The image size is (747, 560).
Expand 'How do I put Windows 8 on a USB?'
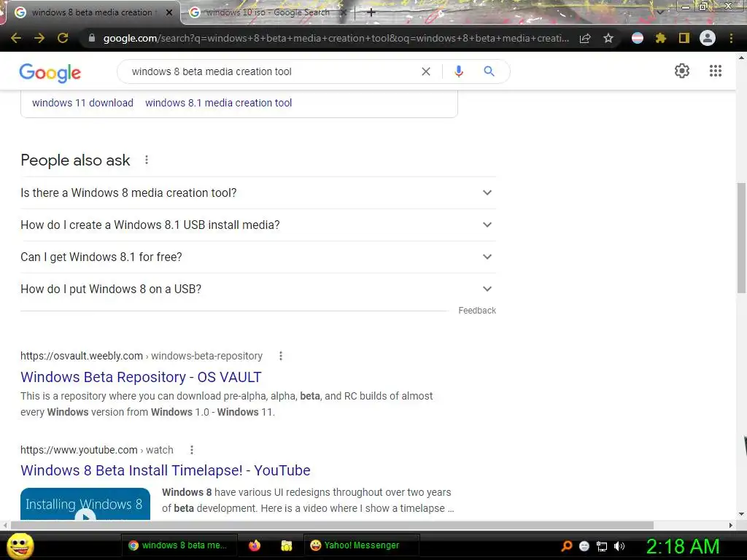coord(258,289)
